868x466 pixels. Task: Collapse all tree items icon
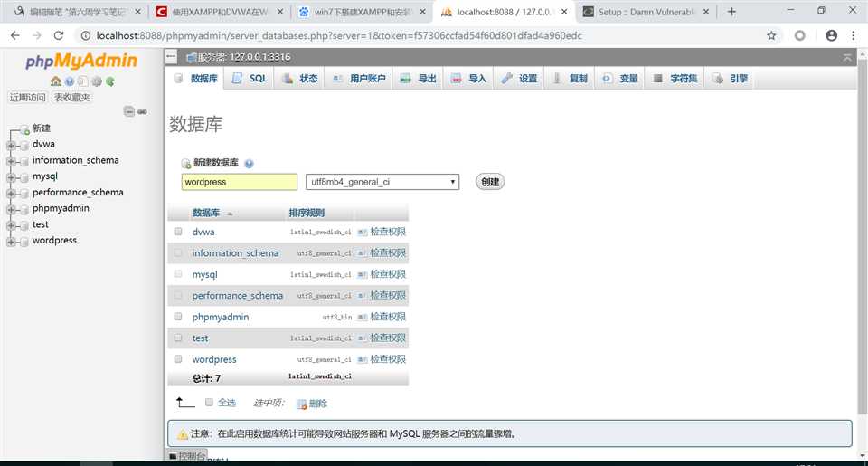click(129, 111)
